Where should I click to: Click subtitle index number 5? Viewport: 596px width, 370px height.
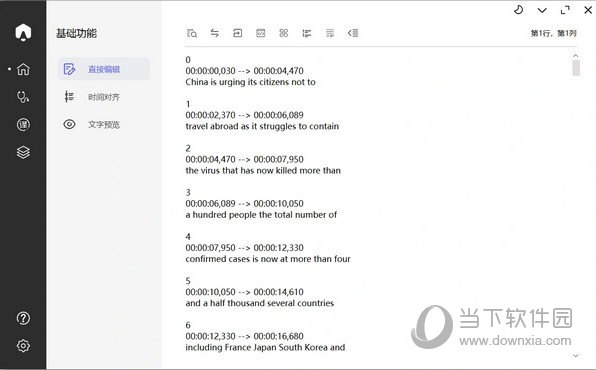point(188,281)
